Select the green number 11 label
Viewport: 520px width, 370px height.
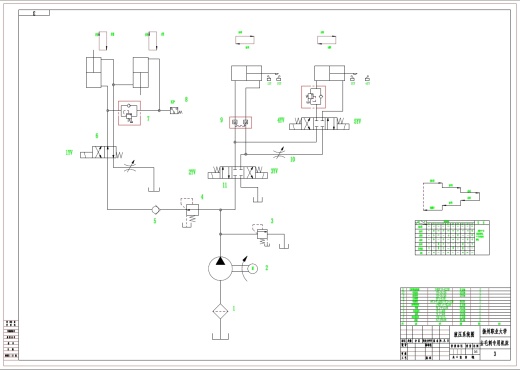(x=225, y=185)
